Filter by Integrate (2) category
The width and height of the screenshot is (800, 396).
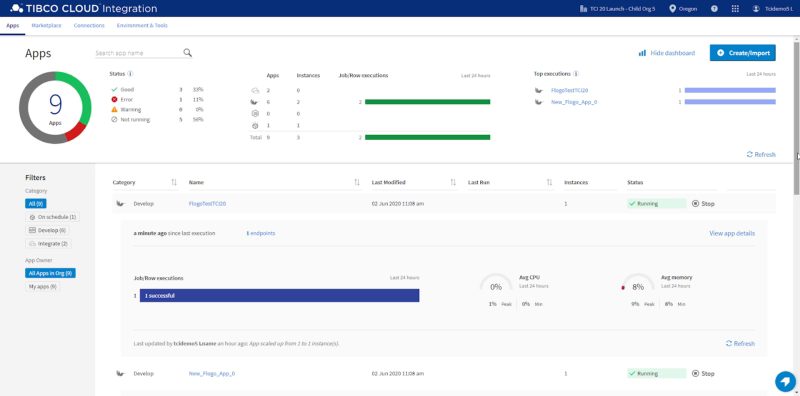48,244
